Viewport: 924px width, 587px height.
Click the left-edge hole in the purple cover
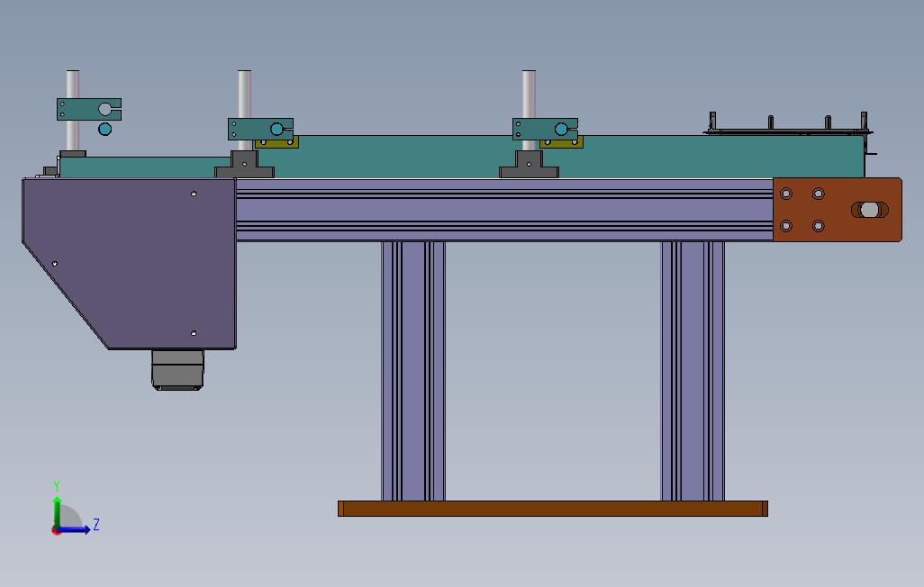(x=55, y=264)
